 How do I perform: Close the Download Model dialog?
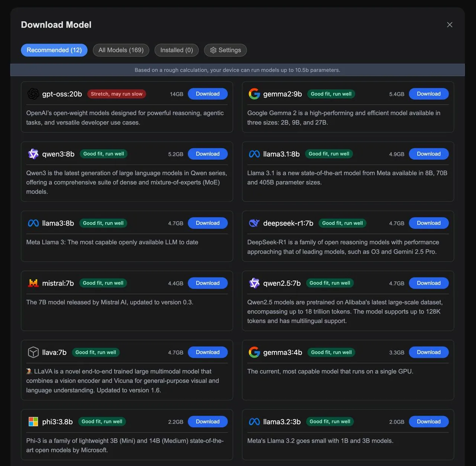click(450, 25)
